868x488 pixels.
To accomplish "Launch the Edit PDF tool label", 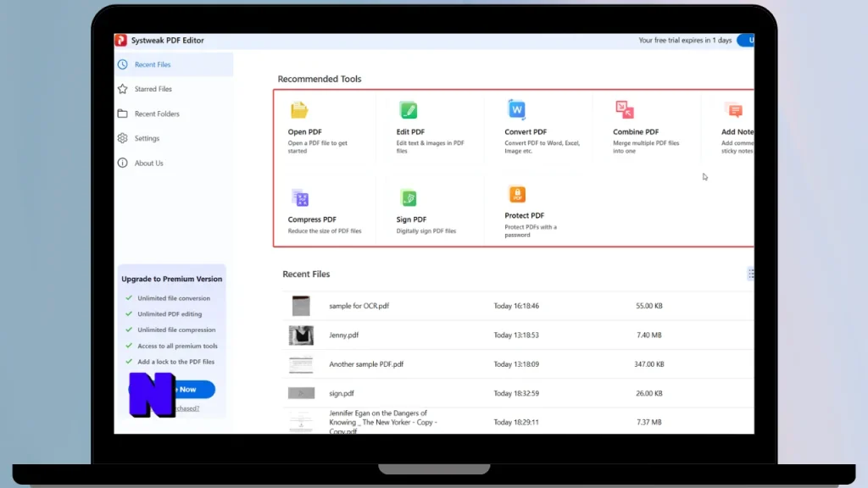I will coord(410,131).
